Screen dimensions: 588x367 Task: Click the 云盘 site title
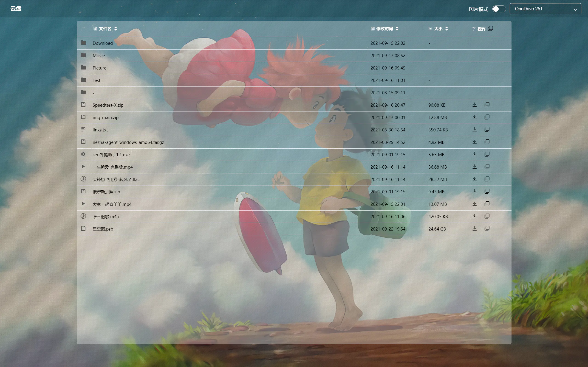16,8
